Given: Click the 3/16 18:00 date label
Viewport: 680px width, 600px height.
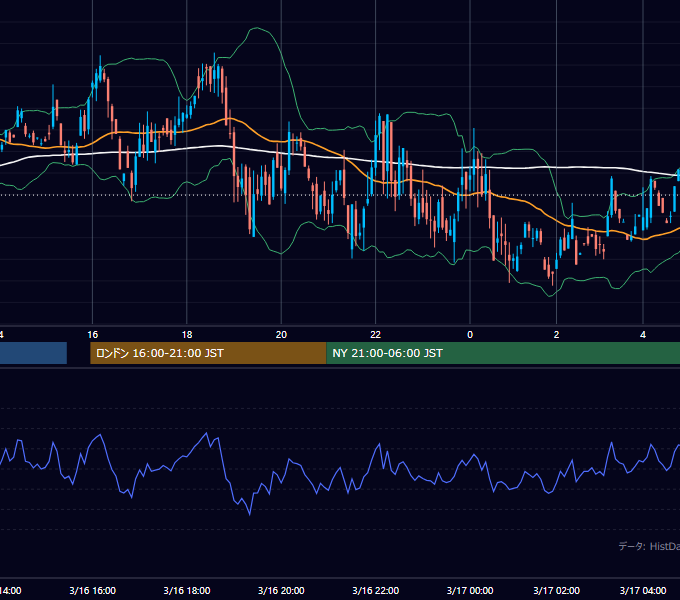Looking at the screenshot, I should (x=187, y=590).
